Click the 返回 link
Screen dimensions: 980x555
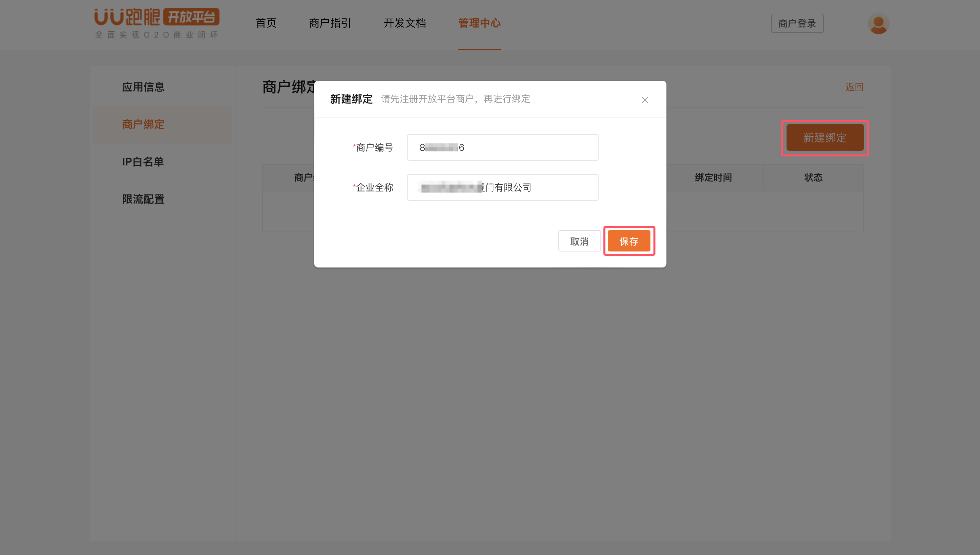[854, 87]
